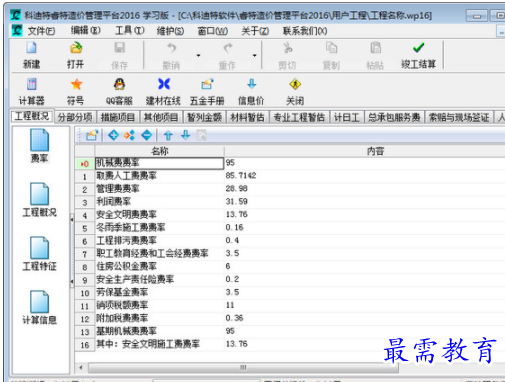This screenshot has height=382, width=505.
Task: Open the 符号 star symbol tool
Action: 76,84
